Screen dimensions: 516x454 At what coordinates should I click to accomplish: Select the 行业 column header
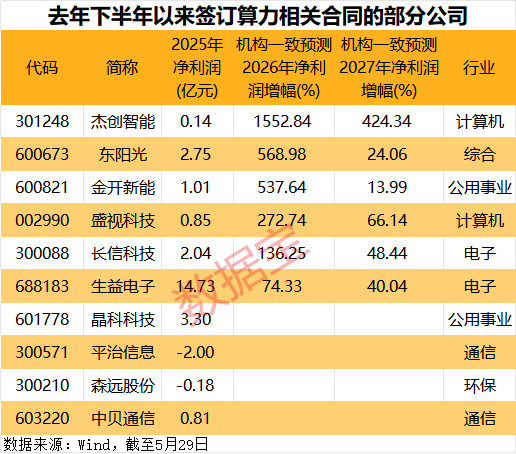click(479, 68)
